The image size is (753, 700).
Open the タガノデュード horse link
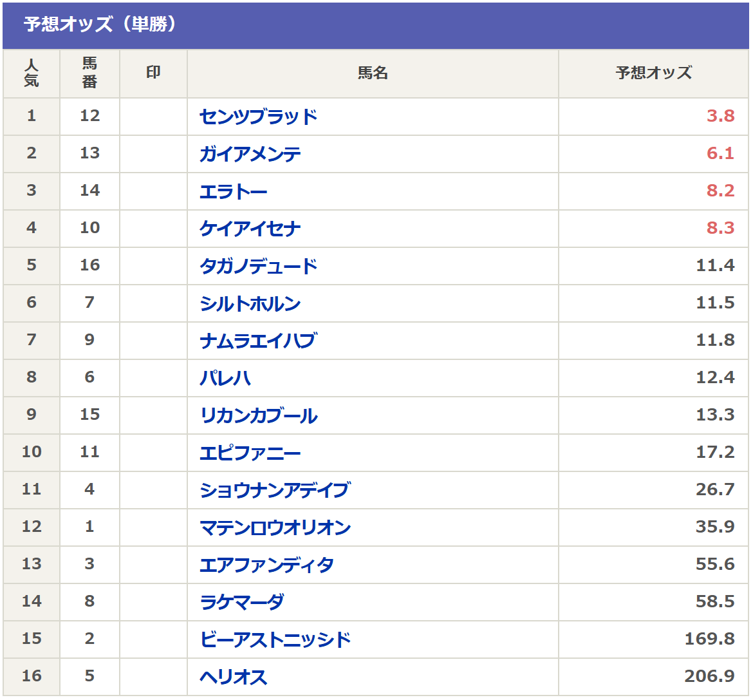pos(258,266)
